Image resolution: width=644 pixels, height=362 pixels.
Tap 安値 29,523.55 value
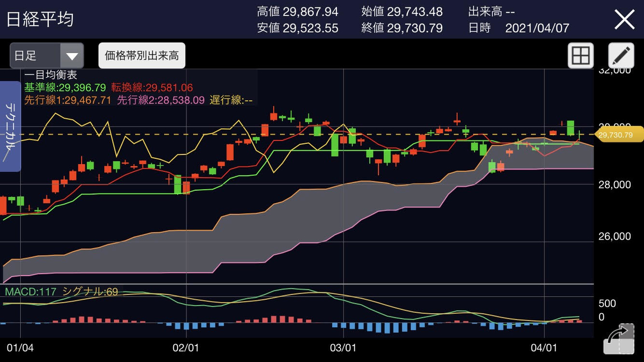pyautogui.click(x=298, y=28)
